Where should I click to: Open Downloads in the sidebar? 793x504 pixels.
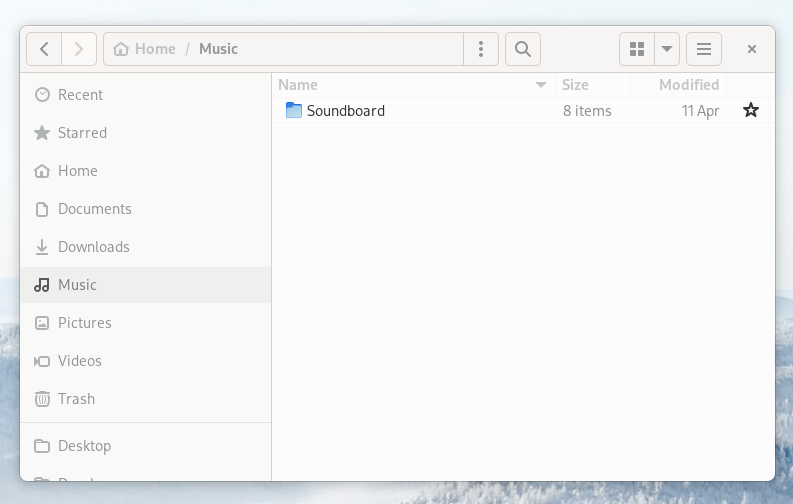146,247
